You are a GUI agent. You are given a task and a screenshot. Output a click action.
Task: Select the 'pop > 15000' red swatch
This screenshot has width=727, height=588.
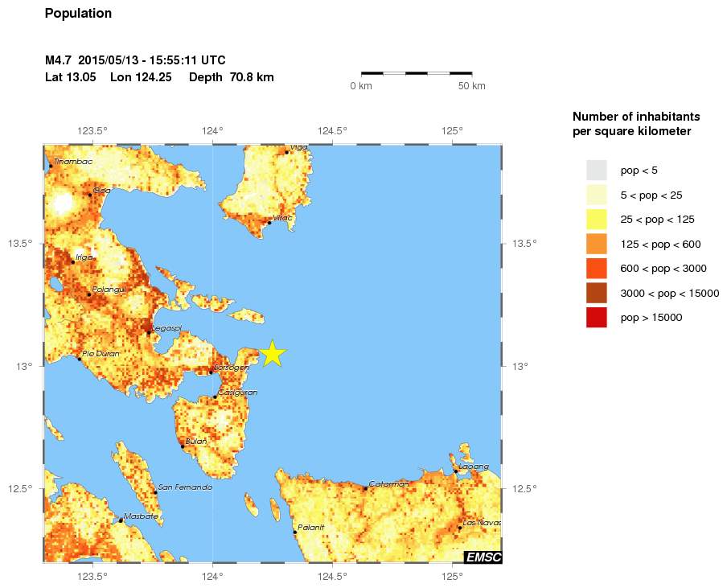(x=596, y=318)
